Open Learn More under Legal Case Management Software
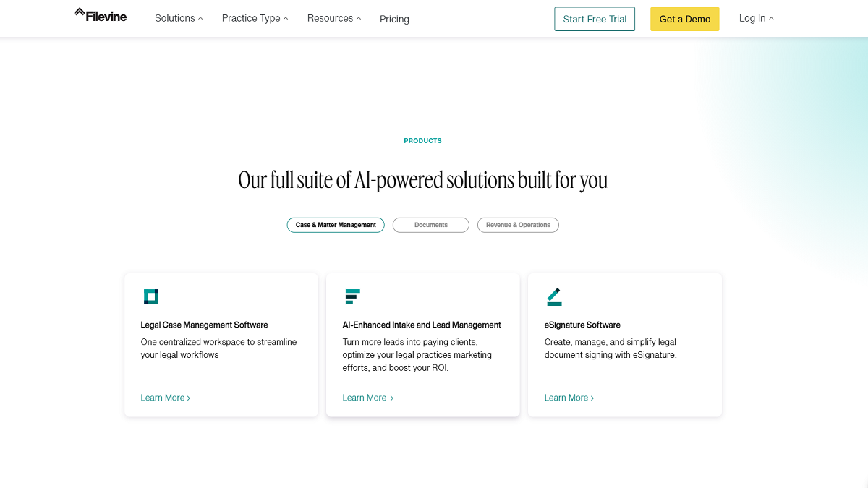The width and height of the screenshot is (868, 488). coord(161,398)
